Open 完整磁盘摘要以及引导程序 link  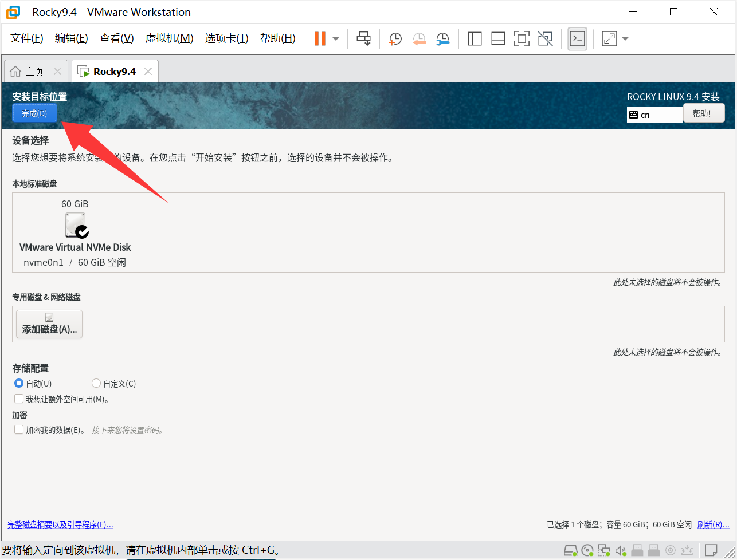point(60,524)
